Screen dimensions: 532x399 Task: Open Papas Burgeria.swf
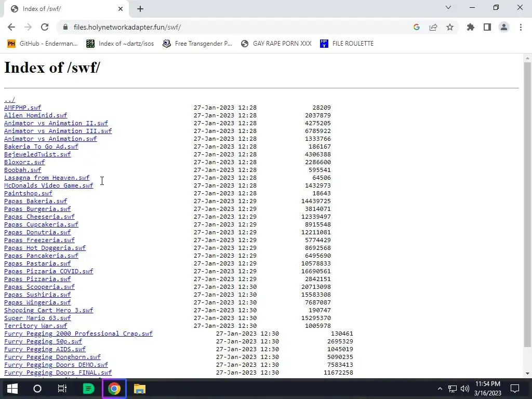(x=37, y=209)
